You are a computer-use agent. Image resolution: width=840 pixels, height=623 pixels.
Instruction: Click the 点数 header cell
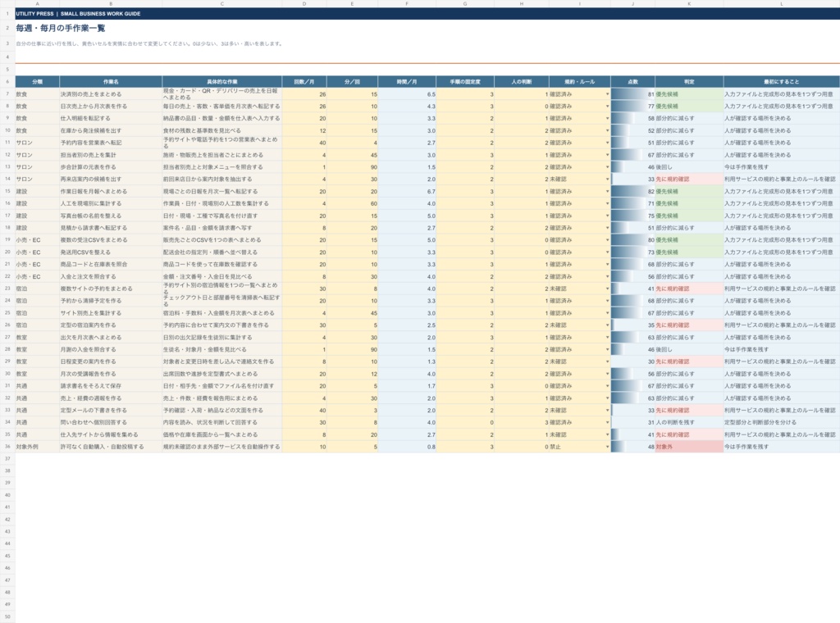click(x=632, y=82)
